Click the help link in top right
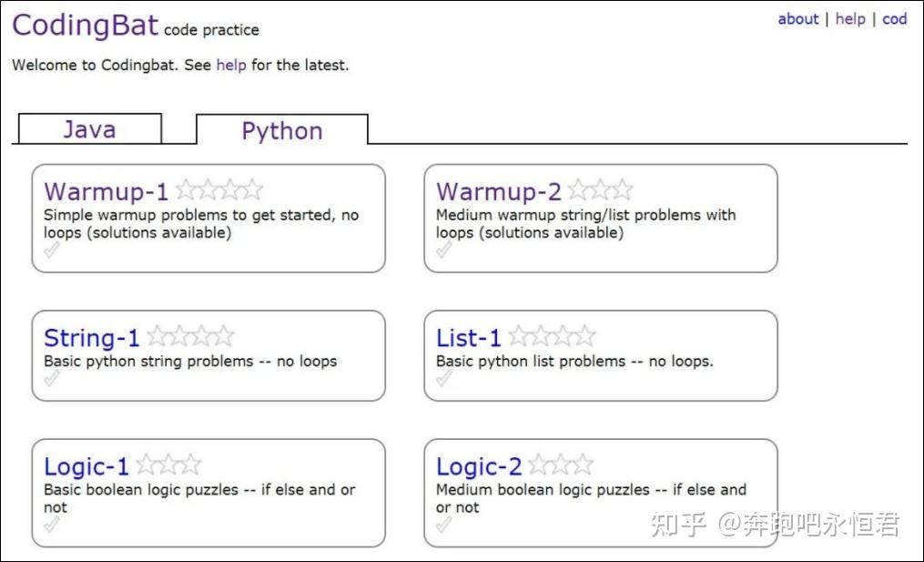Image resolution: width=924 pixels, height=562 pixels. 850,19
